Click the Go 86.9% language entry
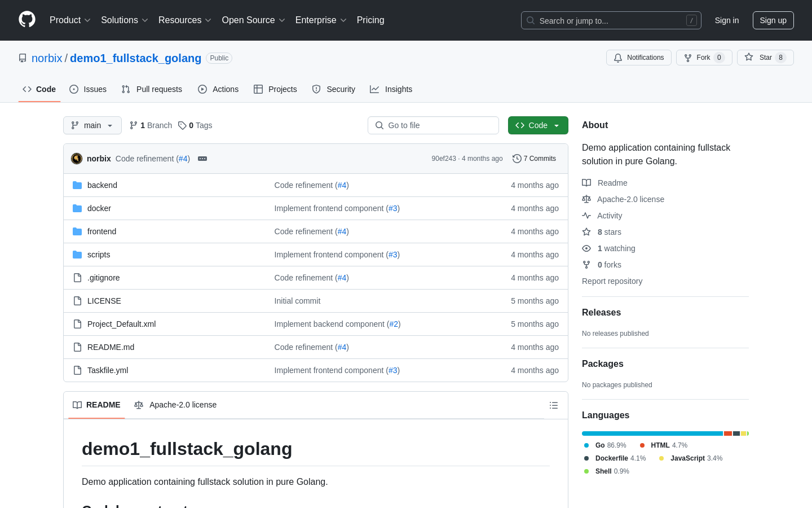This screenshot has width=812, height=508. (x=605, y=445)
